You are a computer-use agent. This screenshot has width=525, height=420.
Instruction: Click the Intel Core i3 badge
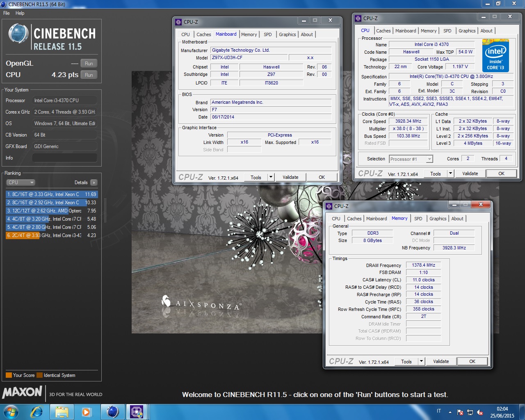click(495, 56)
